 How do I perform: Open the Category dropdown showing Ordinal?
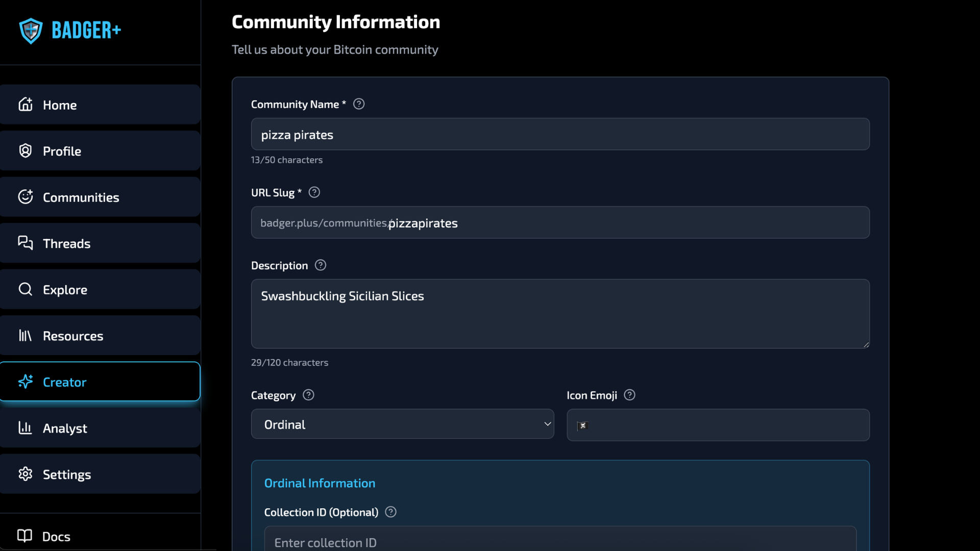(x=402, y=424)
